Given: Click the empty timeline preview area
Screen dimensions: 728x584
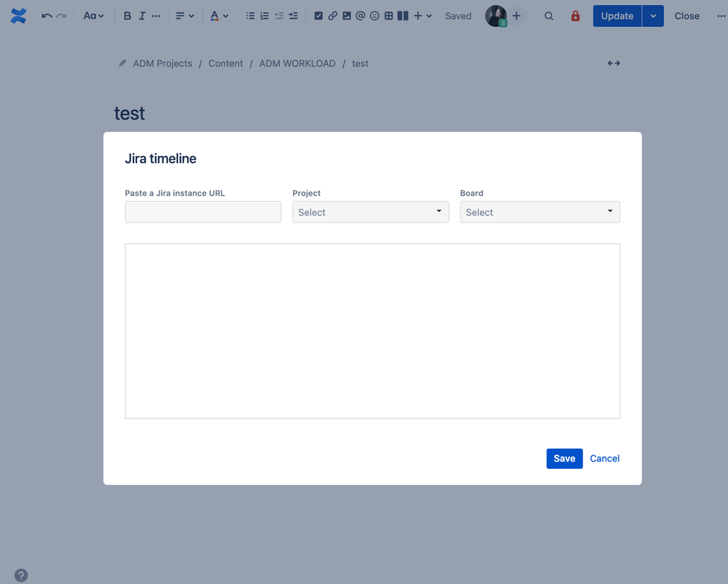Looking at the screenshot, I should tap(372, 331).
